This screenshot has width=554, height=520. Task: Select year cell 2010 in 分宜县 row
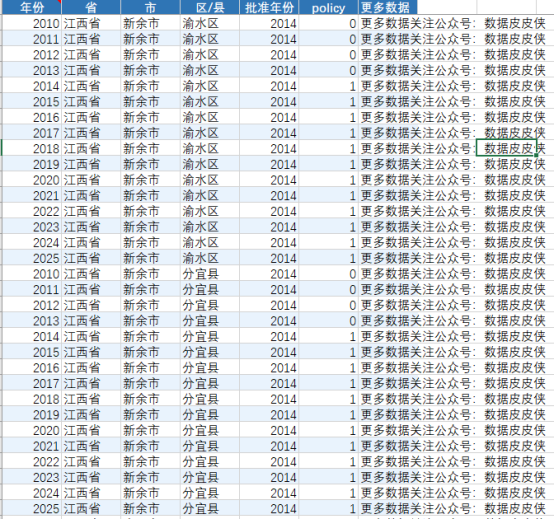(32, 274)
